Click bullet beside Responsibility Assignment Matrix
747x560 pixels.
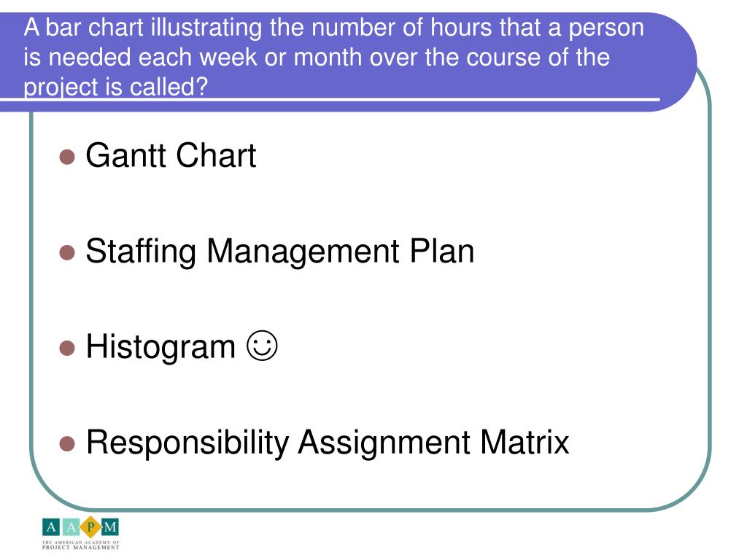[x=67, y=443]
